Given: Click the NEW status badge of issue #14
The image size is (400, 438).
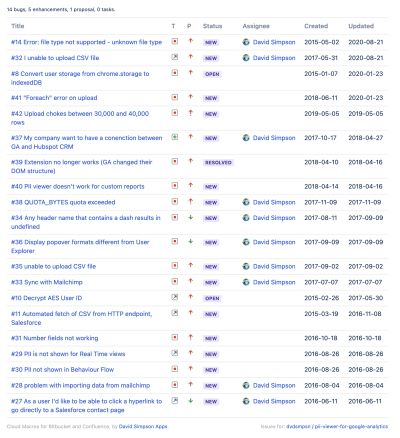Looking at the screenshot, I should 211,43.
